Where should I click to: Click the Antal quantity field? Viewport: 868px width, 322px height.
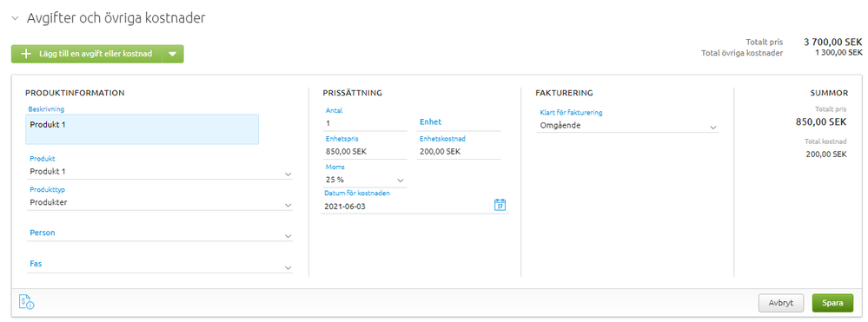(365, 123)
